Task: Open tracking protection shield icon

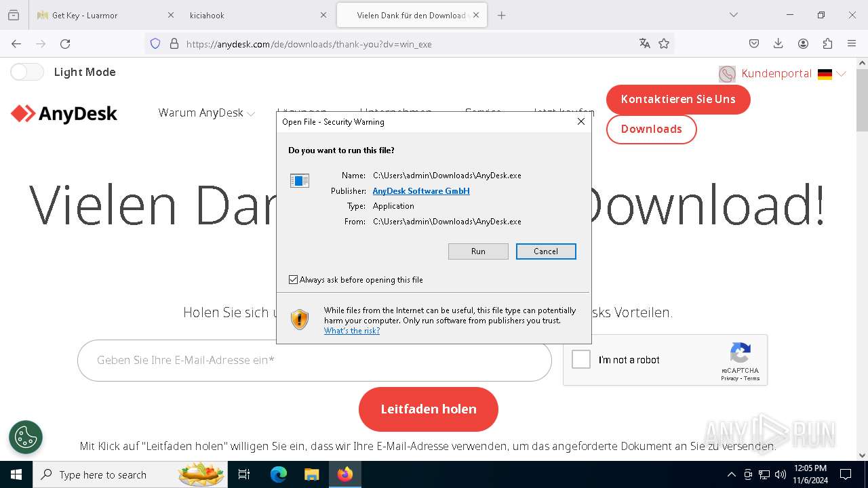Action: coord(155,43)
